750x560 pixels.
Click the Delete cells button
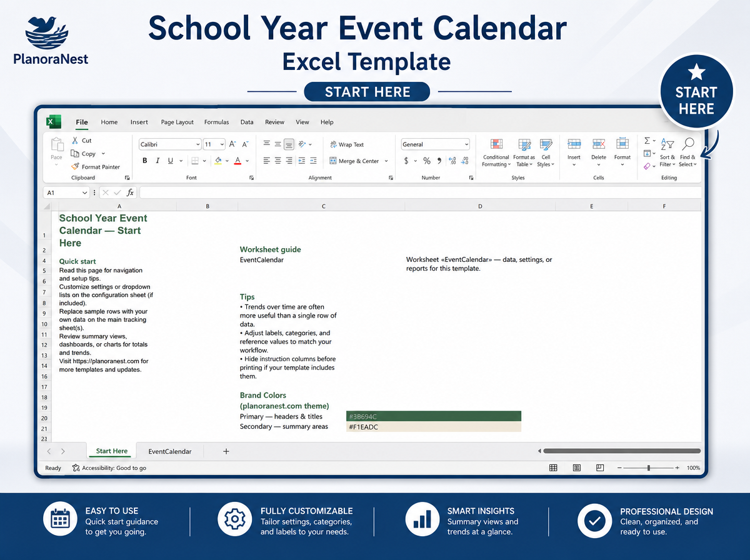(x=599, y=152)
